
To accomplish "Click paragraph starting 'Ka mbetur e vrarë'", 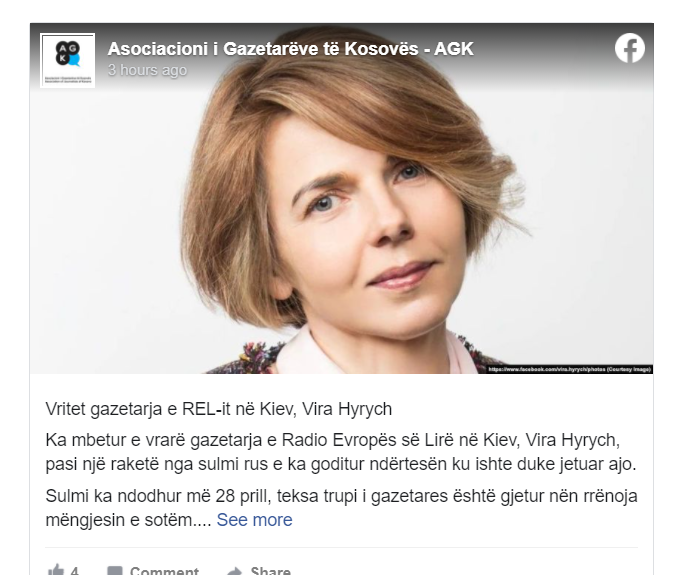I will [x=341, y=452].
